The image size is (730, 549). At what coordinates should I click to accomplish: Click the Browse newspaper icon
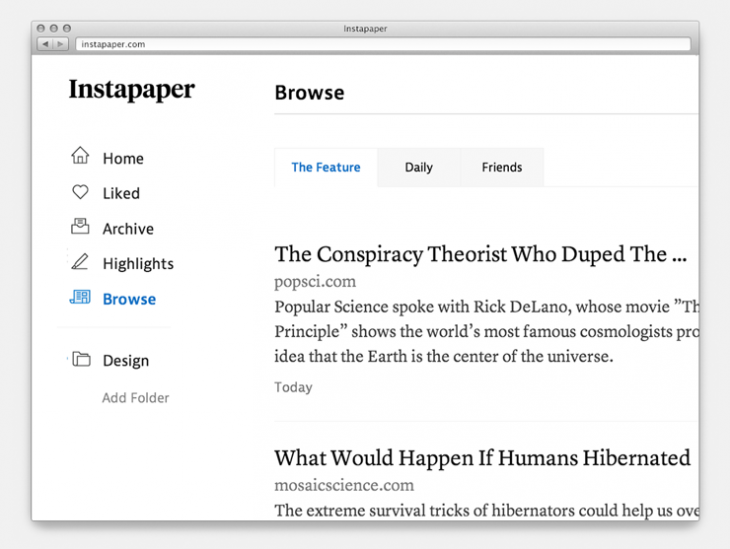click(x=80, y=297)
